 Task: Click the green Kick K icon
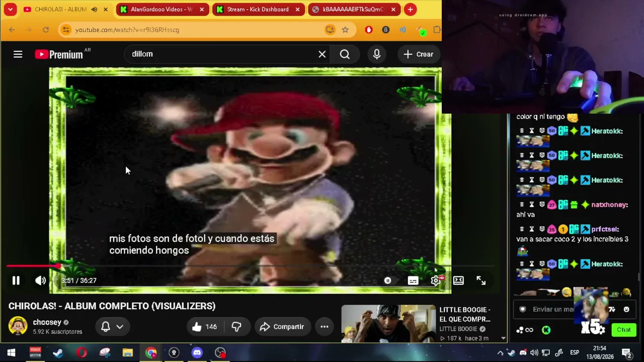546,330
